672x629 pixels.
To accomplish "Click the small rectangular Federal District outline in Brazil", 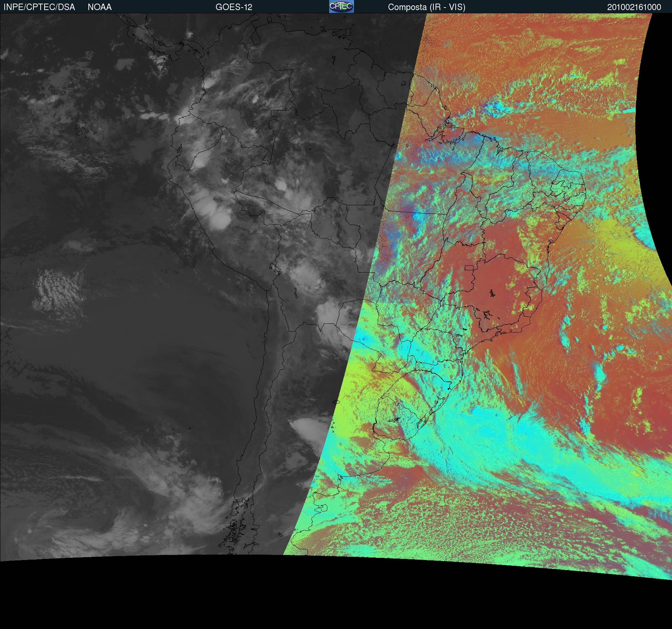I will coord(469,267).
